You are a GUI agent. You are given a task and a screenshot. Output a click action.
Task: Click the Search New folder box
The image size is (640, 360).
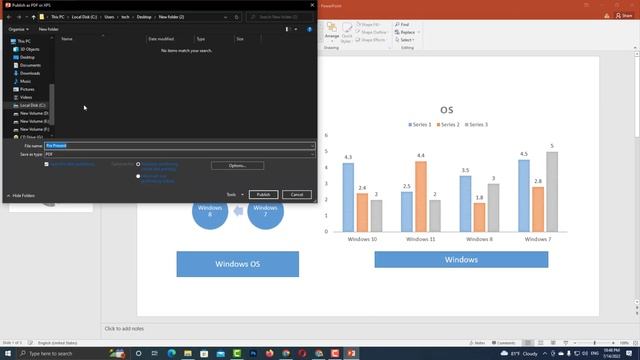pos(280,17)
